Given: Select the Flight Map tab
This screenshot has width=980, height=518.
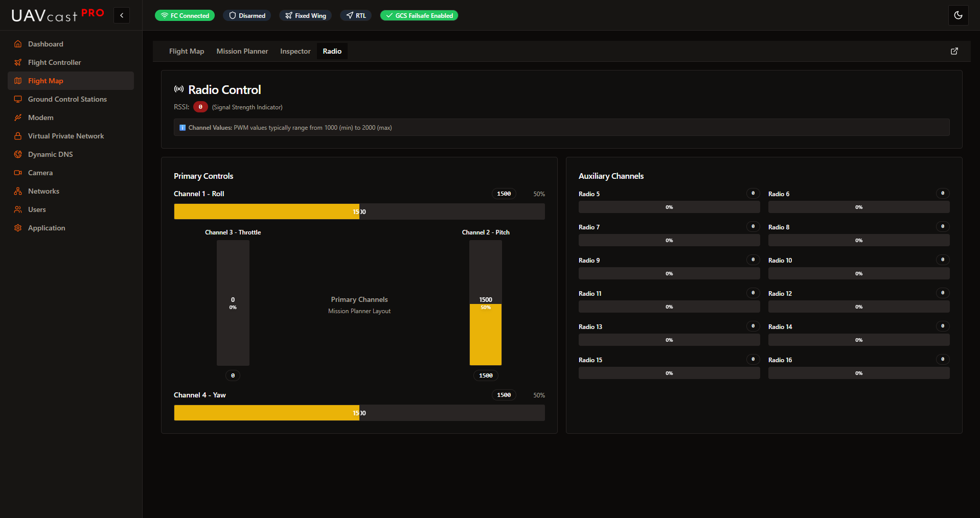Looking at the screenshot, I should click(x=187, y=51).
